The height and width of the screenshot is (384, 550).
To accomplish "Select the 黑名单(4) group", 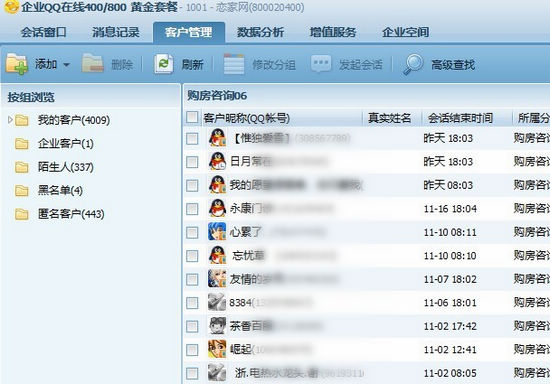I will (x=60, y=190).
